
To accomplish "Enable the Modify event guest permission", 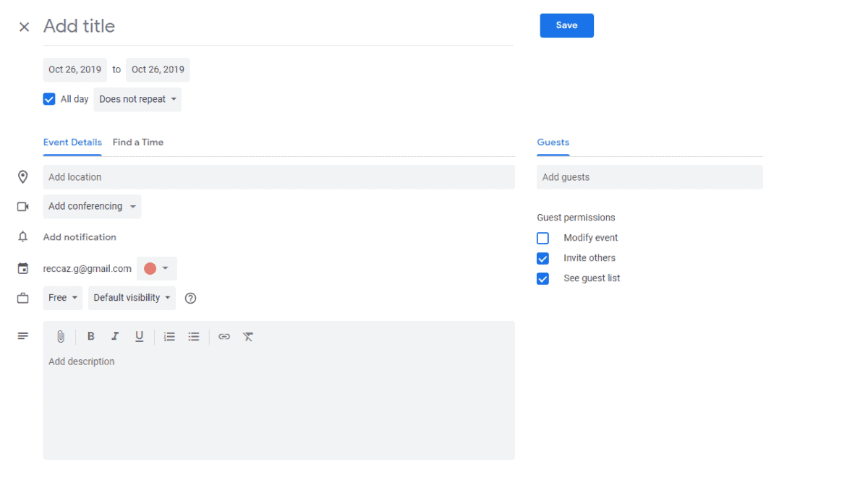I will click(x=543, y=239).
